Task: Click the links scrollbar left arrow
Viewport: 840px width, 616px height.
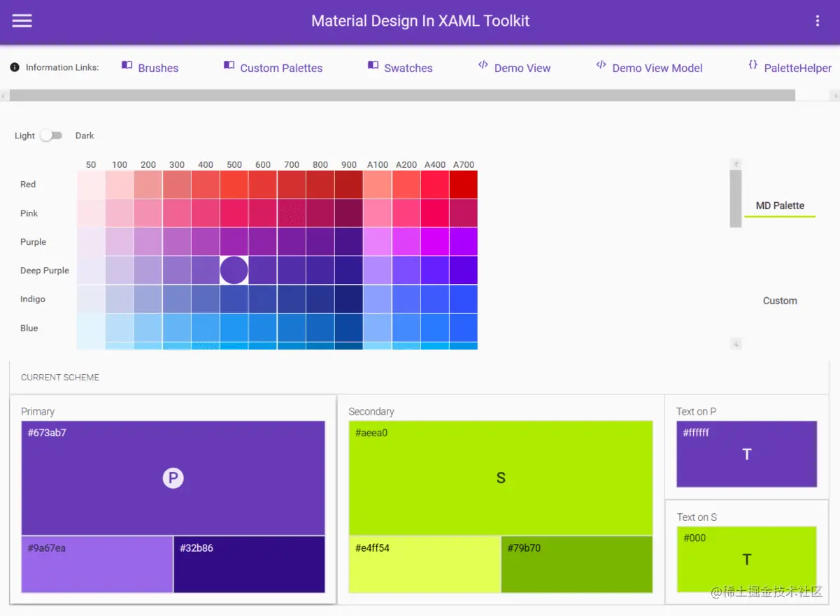Action: 5,95
